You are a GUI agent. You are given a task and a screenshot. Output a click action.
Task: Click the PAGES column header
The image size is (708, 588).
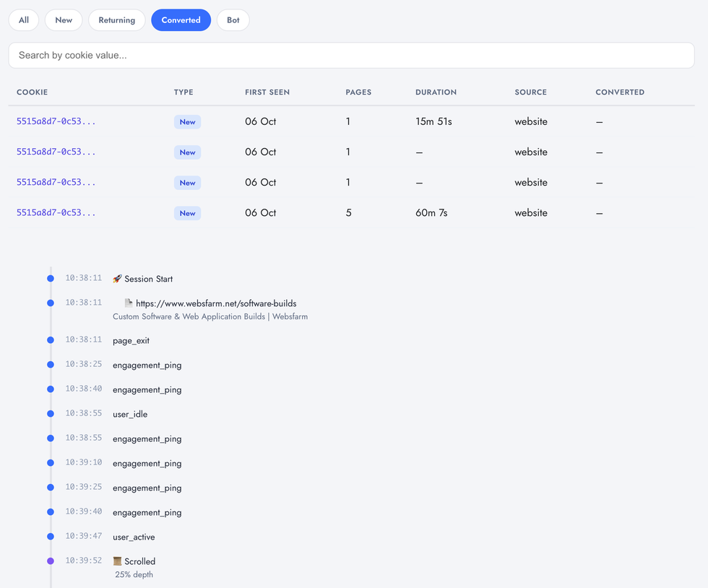coord(358,92)
